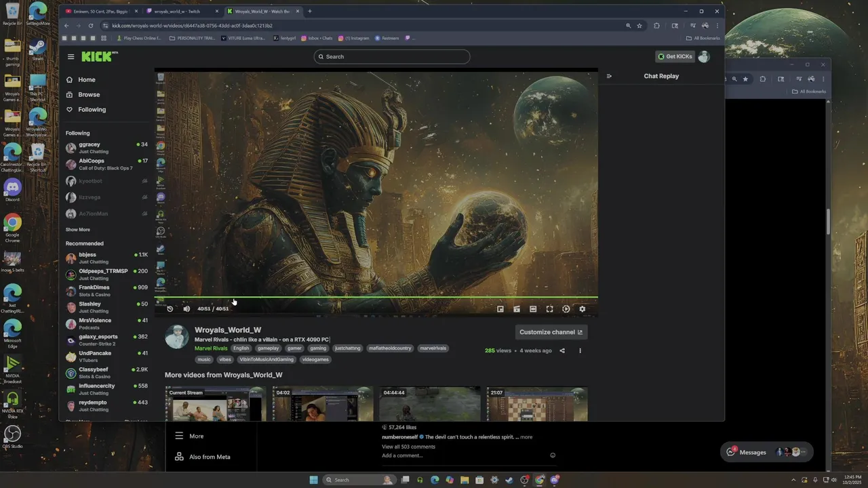This screenshot has width=868, height=488.
Task: Open ggracey's followed channel
Action: click(107, 147)
